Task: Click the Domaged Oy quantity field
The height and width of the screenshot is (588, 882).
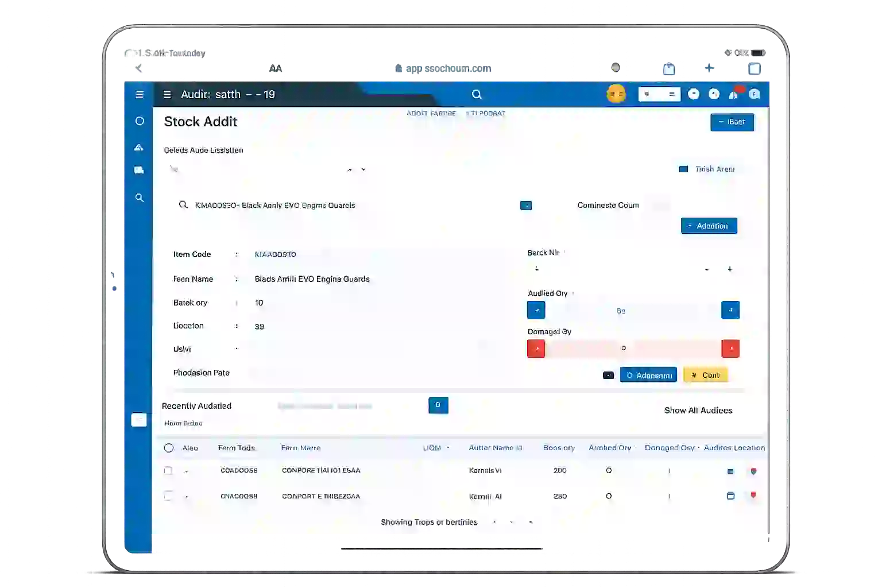Action: (633, 349)
